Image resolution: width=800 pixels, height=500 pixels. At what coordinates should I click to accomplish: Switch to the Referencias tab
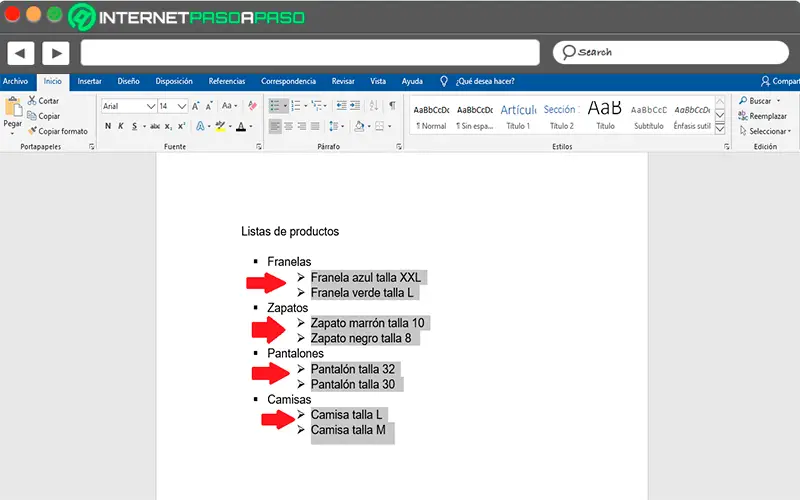click(x=227, y=81)
